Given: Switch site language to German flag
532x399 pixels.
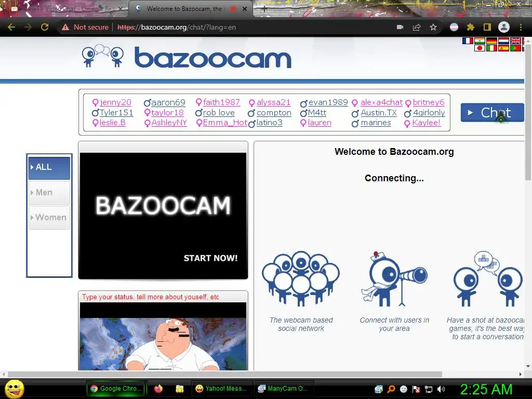Looking at the screenshot, I should 491,41.
